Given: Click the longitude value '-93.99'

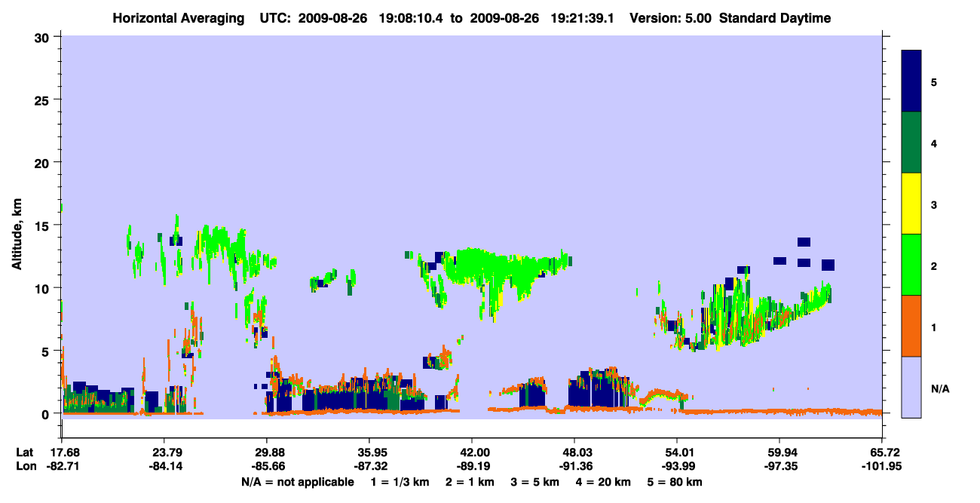Looking at the screenshot, I should pyautogui.click(x=677, y=467).
